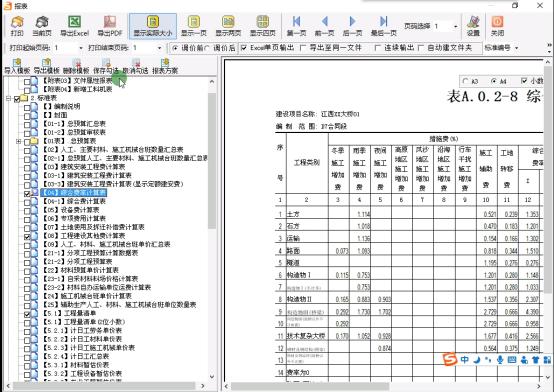The height and width of the screenshot is (392, 554).
Task: Select the 调价前 radio button
Action: pyautogui.click(x=175, y=48)
